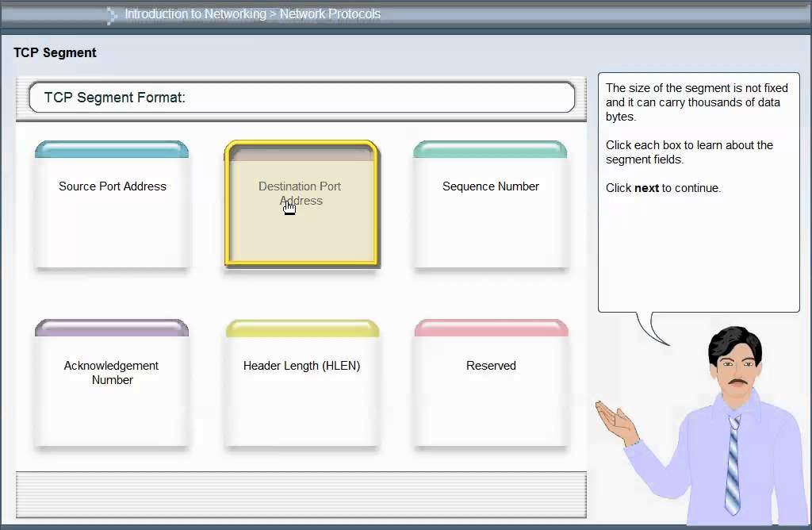Click the pink tab above Reserved

click(491, 328)
